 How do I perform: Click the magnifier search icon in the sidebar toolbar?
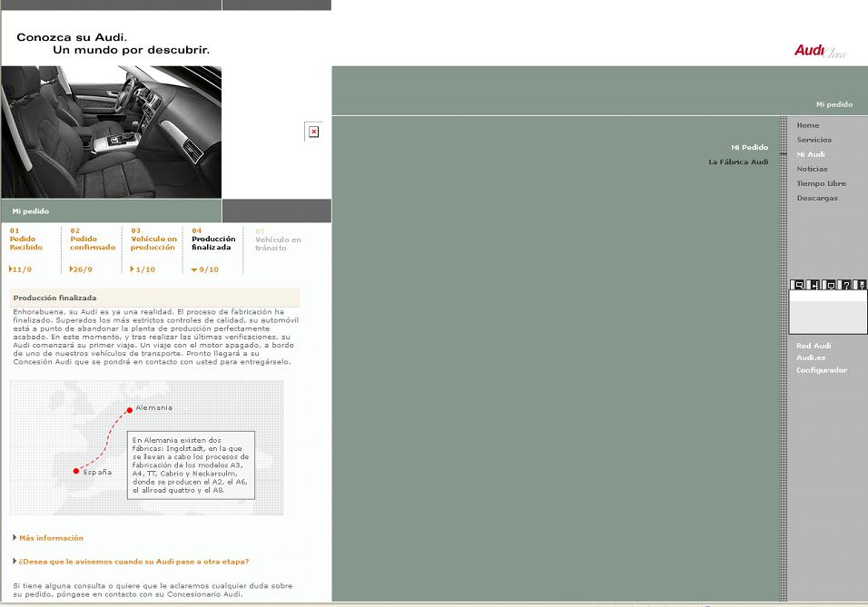coord(798,285)
